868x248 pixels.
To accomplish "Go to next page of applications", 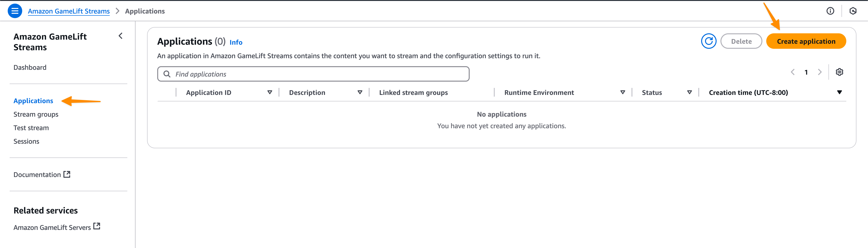I will 820,72.
